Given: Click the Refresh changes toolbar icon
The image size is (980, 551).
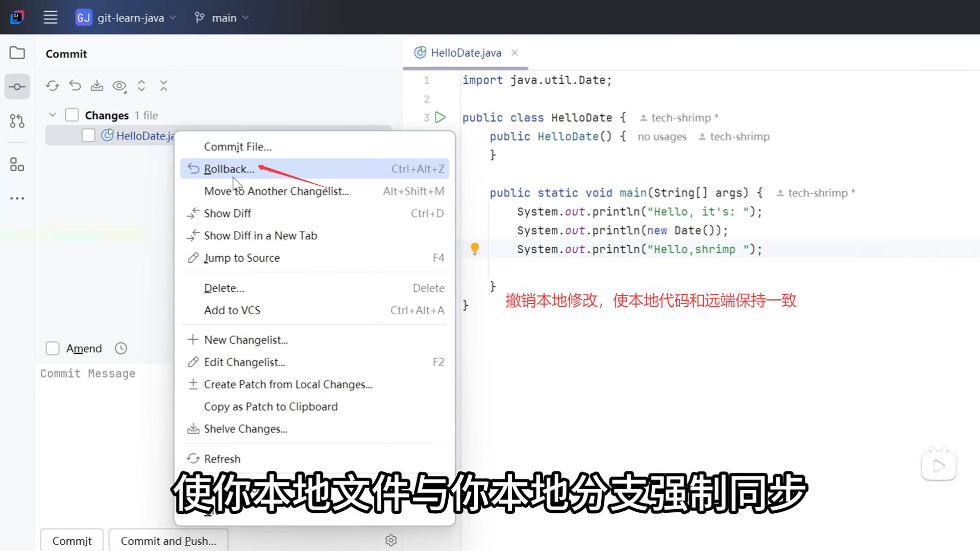Looking at the screenshot, I should click(x=53, y=86).
